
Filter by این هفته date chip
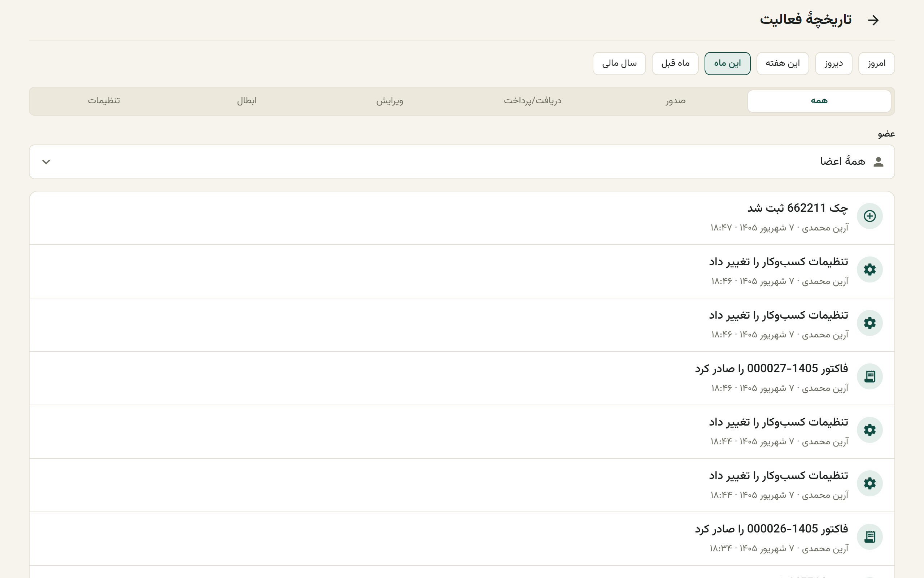point(783,64)
